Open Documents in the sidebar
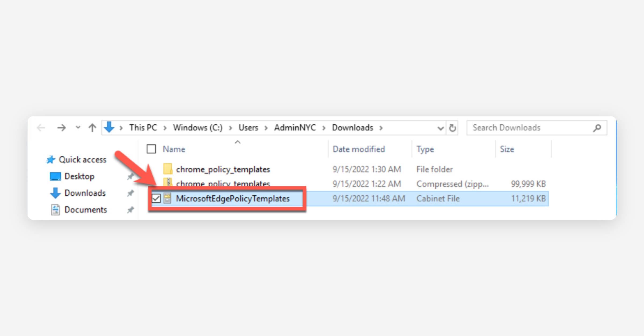The width and height of the screenshot is (644, 336). (86, 210)
